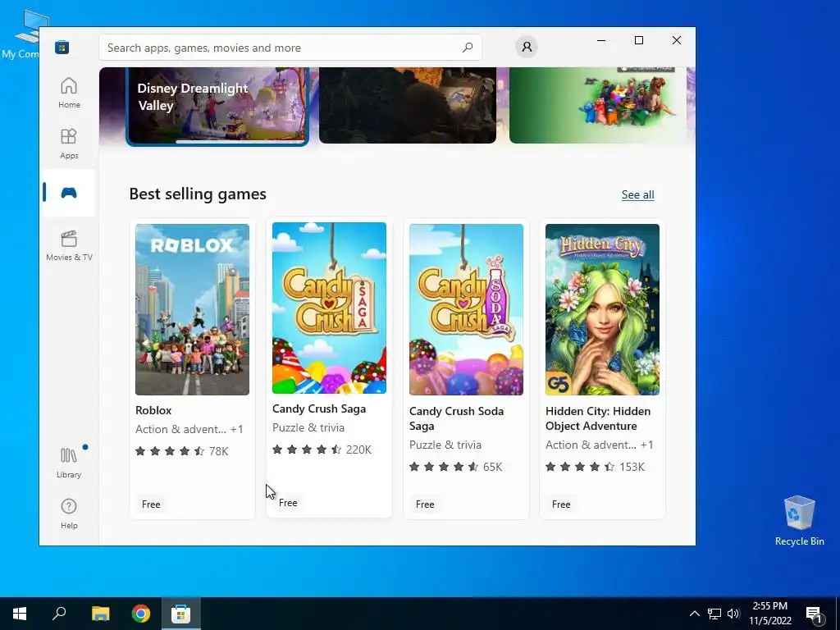Click the Free label on Candy Crush Saga

288,503
